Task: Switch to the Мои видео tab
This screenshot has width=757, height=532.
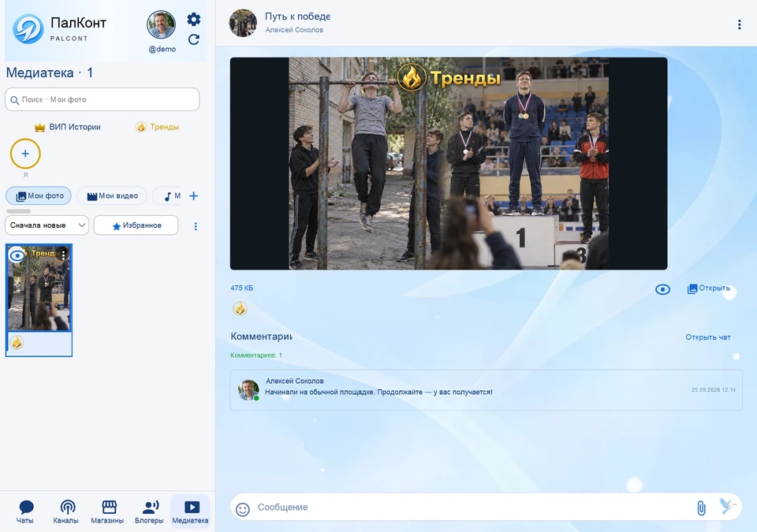Action: click(112, 196)
